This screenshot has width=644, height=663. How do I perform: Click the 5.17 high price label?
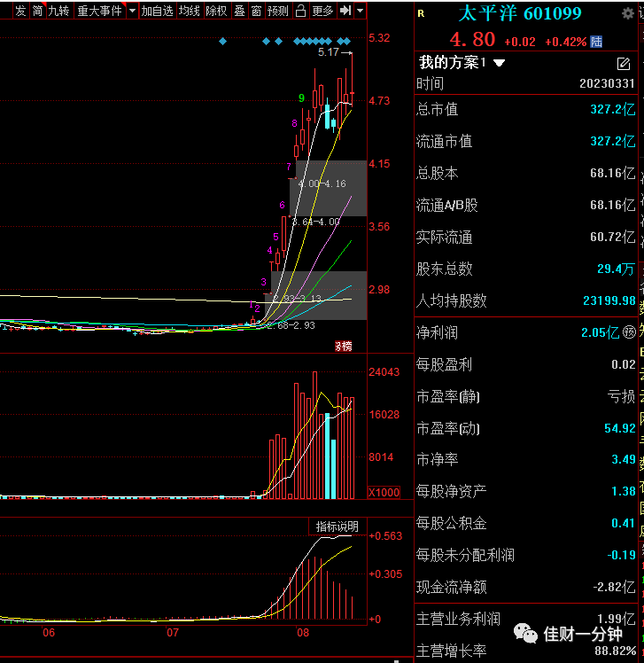click(x=329, y=52)
